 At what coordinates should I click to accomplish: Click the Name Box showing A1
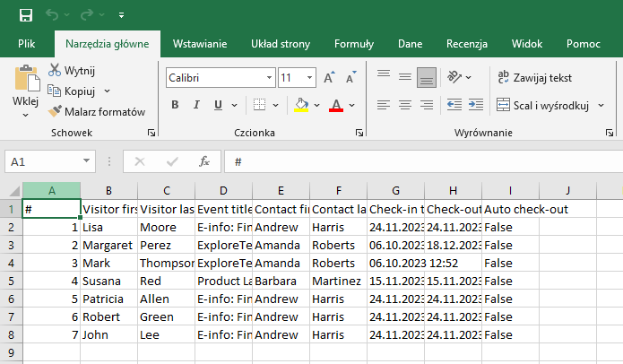43,162
